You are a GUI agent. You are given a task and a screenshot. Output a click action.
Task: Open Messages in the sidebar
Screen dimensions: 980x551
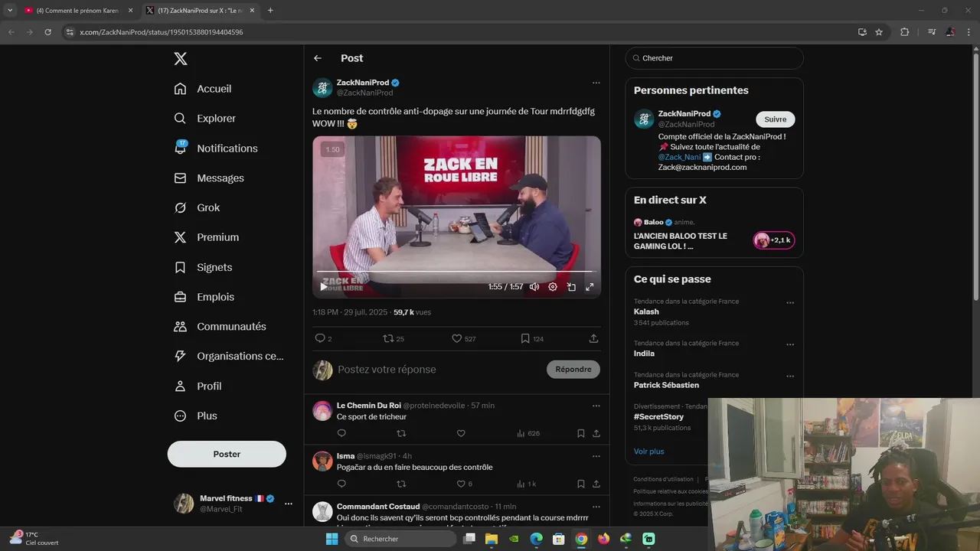pos(209,178)
